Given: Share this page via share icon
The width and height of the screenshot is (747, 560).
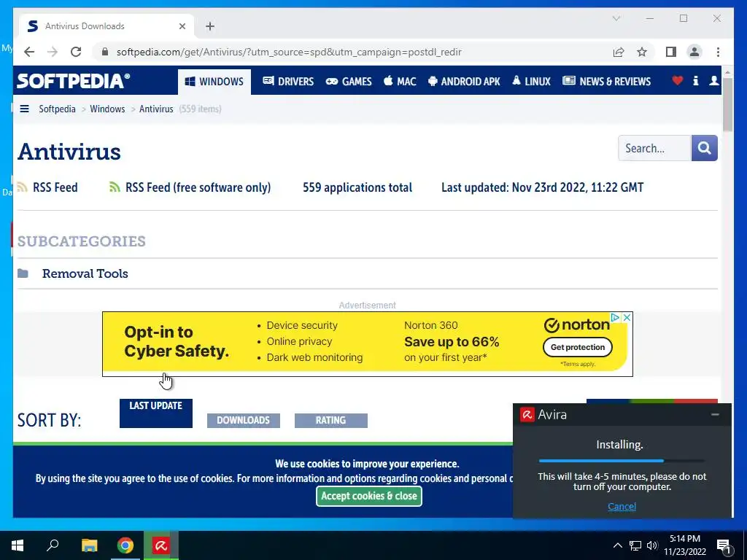Looking at the screenshot, I should (x=619, y=52).
